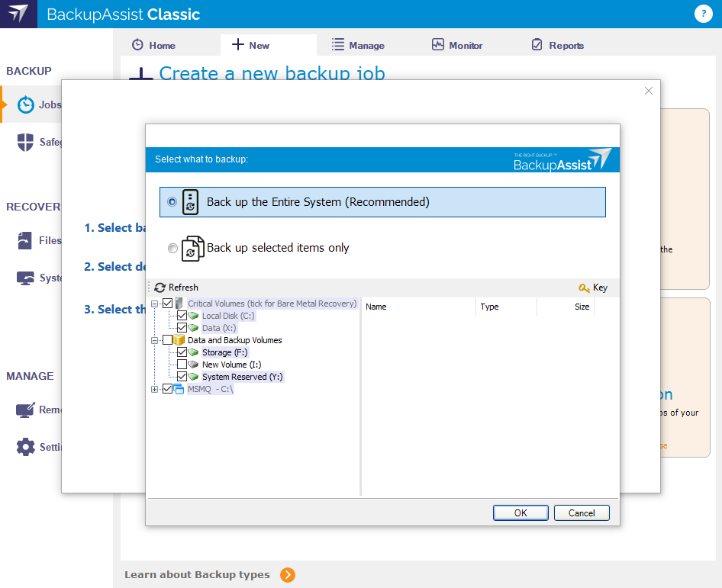
Task: Expand the MSMQ - C:\ tree node
Action: (x=155, y=389)
